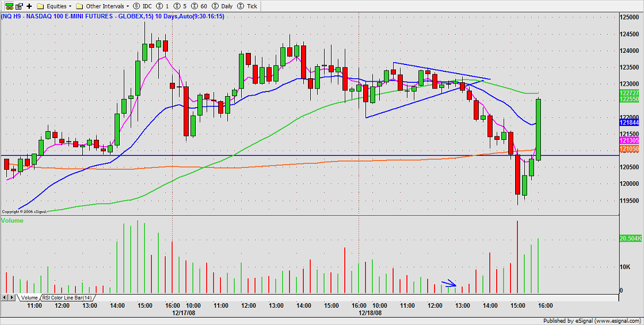
Task: Switch to the Daily interval
Action: coord(222,6)
